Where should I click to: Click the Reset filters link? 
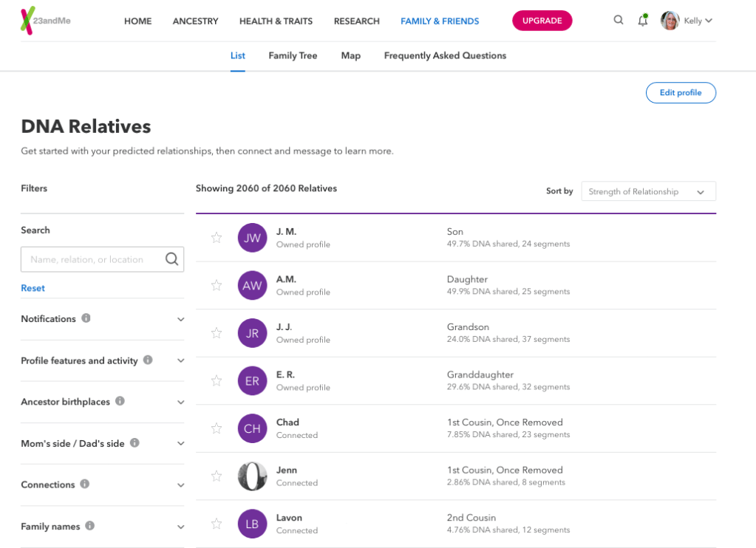coord(33,288)
